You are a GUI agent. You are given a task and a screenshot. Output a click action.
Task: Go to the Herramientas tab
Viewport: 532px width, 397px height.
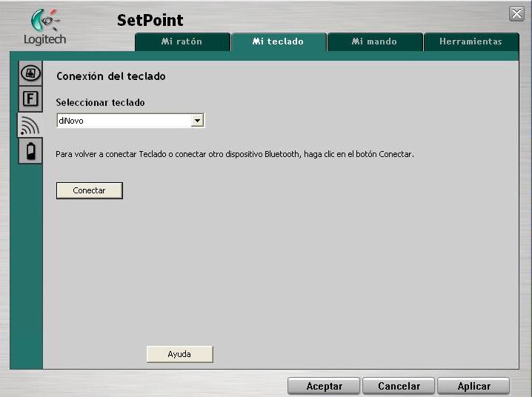(471, 42)
